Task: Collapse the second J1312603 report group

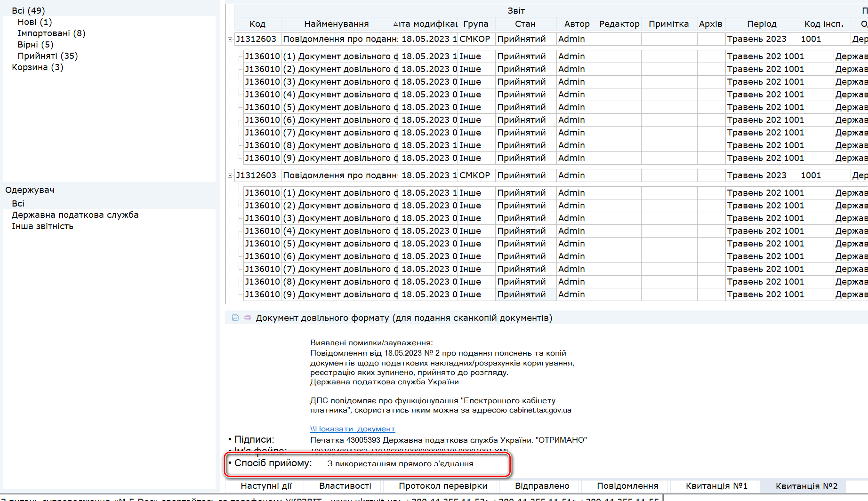Action: (230, 176)
